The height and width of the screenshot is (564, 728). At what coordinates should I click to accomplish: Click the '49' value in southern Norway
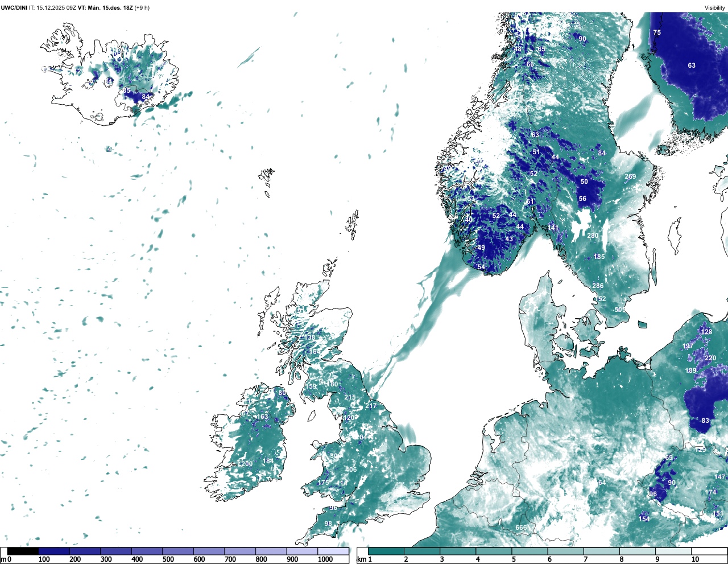point(481,248)
